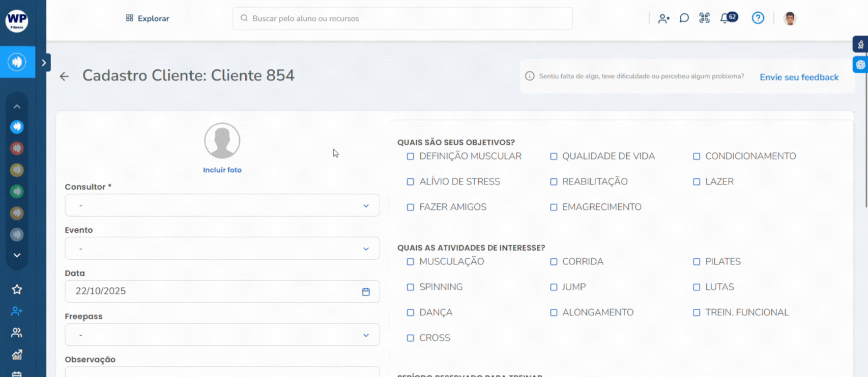Image resolution: width=868 pixels, height=377 pixels.
Task: Click the add user icon in top bar
Action: click(x=663, y=19)
